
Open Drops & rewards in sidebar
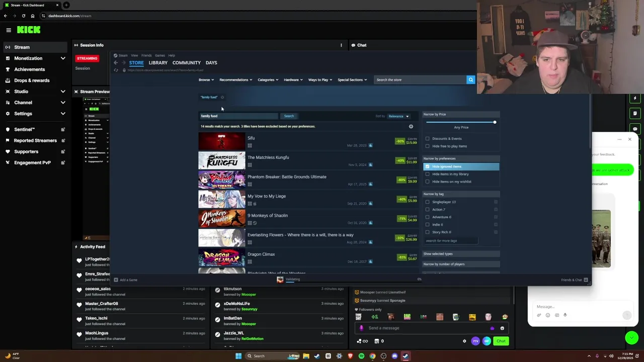point(32,80)
